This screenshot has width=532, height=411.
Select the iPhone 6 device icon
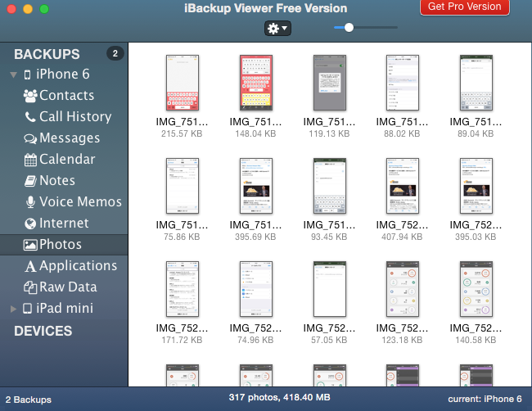pos(28,75)
